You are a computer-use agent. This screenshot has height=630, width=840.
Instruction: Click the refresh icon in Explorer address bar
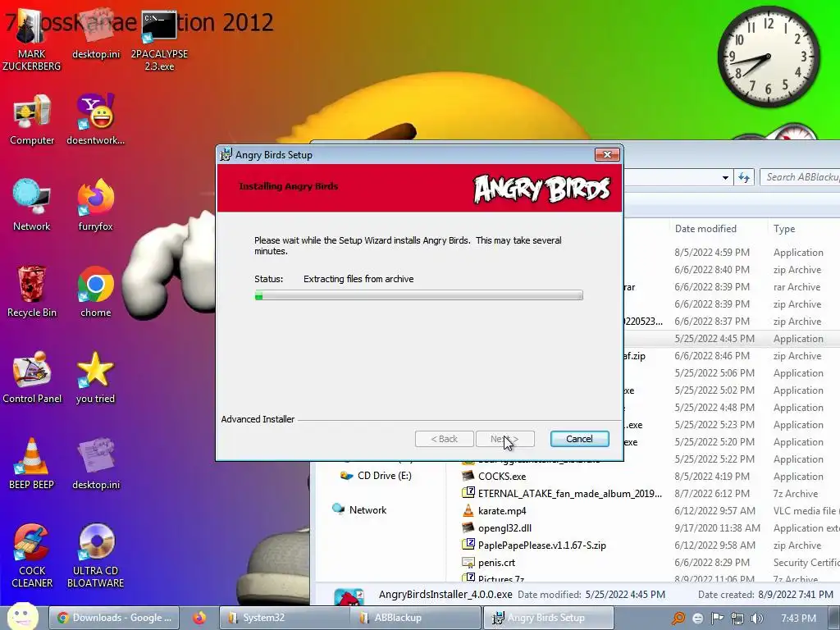pos(744,177)
